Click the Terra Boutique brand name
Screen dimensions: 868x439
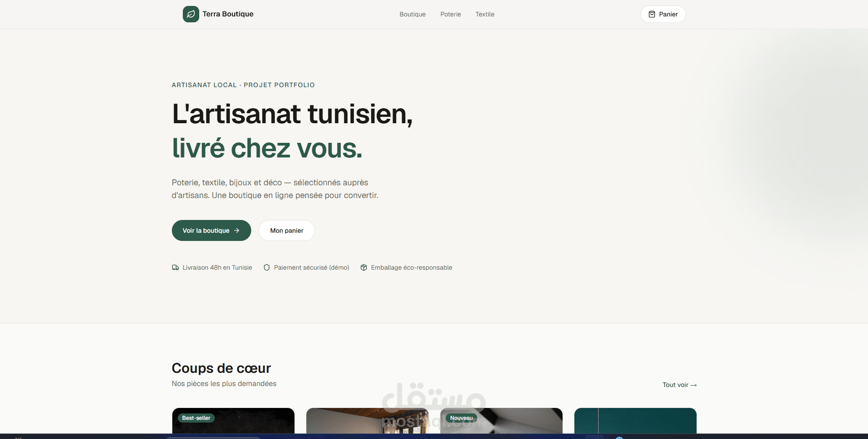[x=228, y=14]
